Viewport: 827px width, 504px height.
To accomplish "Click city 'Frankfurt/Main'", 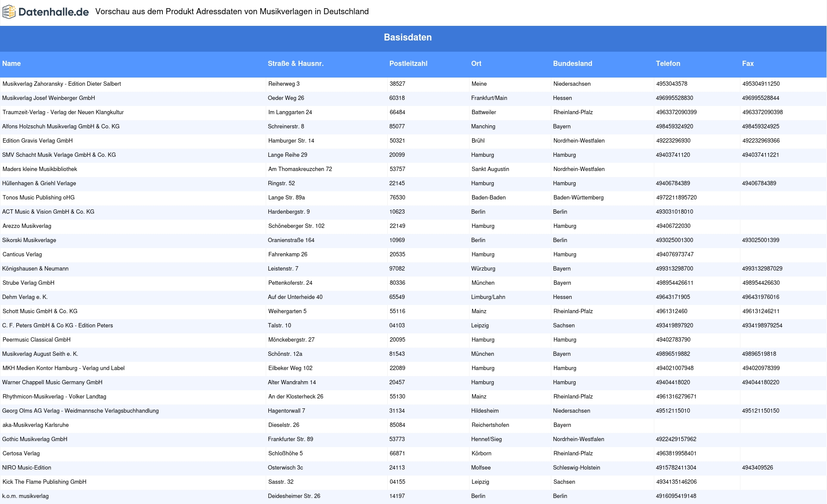I will (489, 98).
